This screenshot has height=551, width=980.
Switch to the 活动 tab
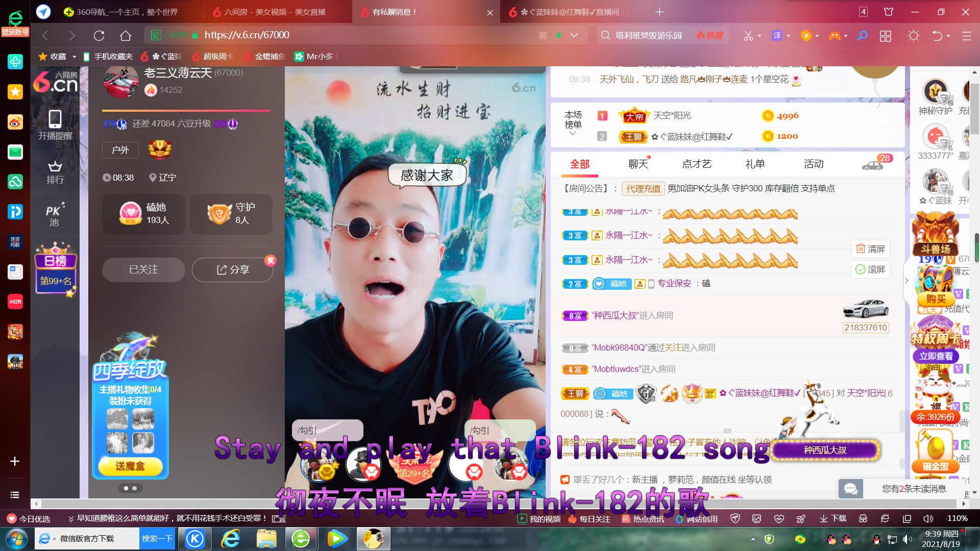pos(814,164)
